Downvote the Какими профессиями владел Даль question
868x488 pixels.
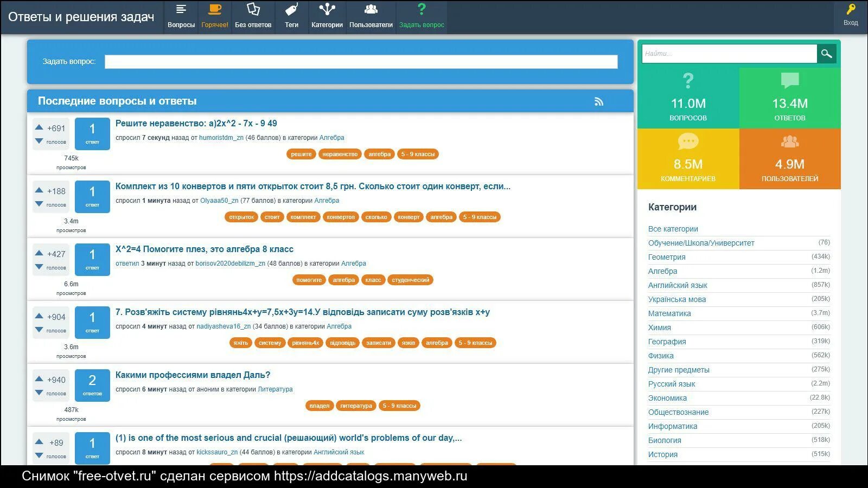click(39, 393)
